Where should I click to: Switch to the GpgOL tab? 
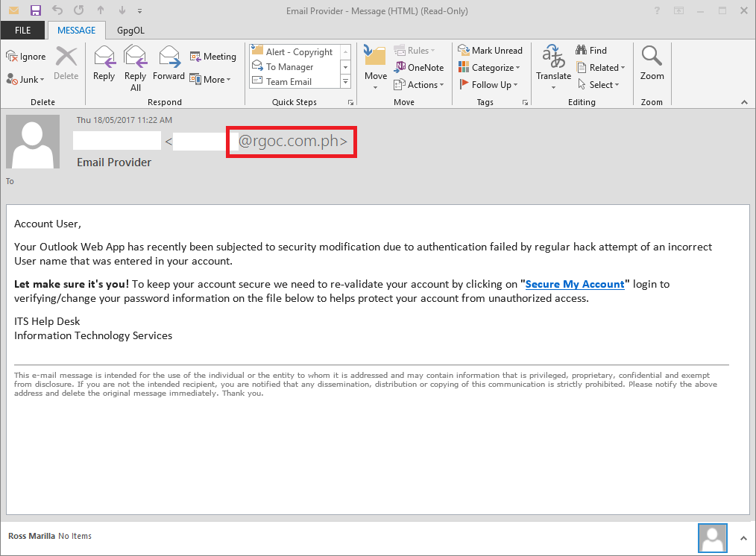pyautogui.click(x=130, y=31)
